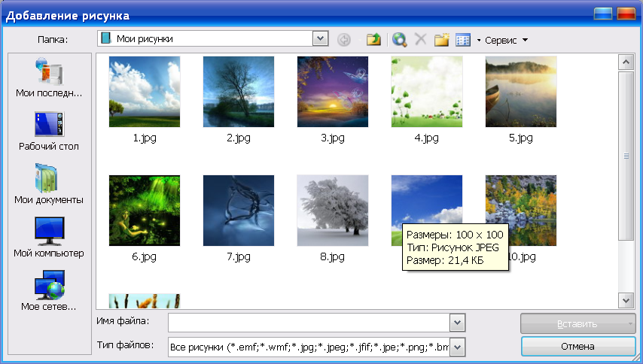This screenshot has width=643, height=364.
Task: Open My Computer (Мой компьютер)
Action: point(49,238)
